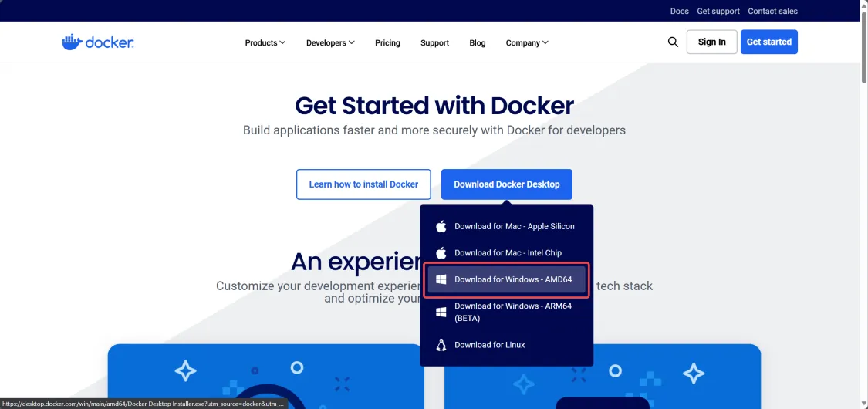Image resolution: width=868 pixels, height=409 pixels.
Task: Click Apple icon beside Mac Intel Chip
Action: 441,253
